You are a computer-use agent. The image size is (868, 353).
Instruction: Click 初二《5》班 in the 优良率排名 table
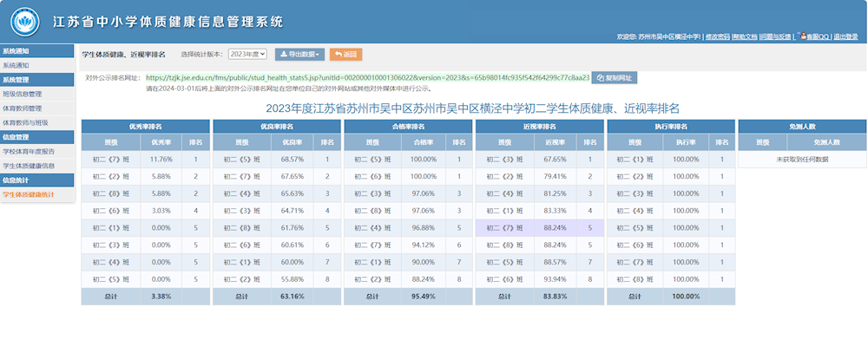(242, 160)
